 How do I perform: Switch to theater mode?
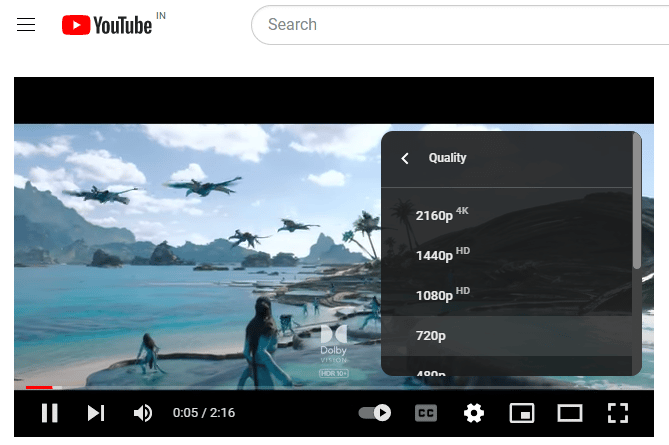click(570, 413)
